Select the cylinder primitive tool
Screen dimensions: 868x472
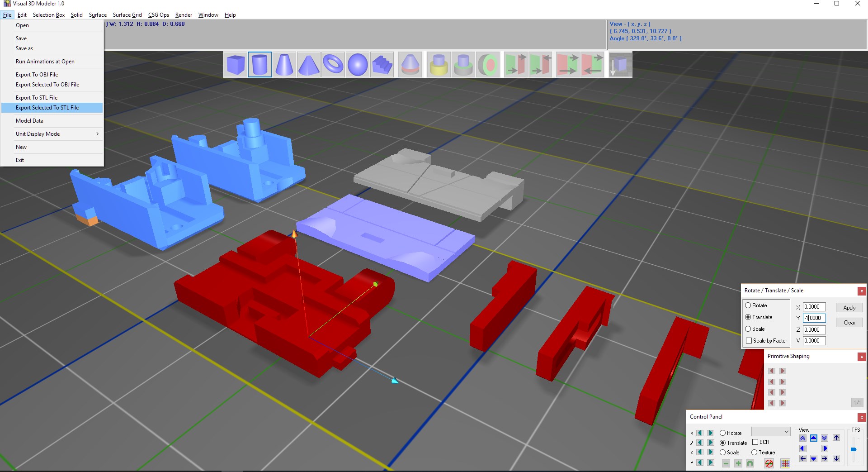(259, 64)
